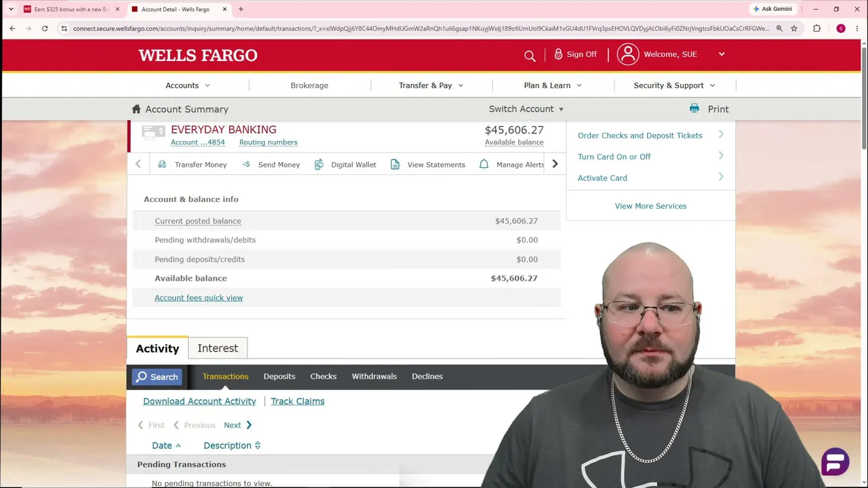
Task: Click the zoom magnifier in address bar
Action: point(779,28)
